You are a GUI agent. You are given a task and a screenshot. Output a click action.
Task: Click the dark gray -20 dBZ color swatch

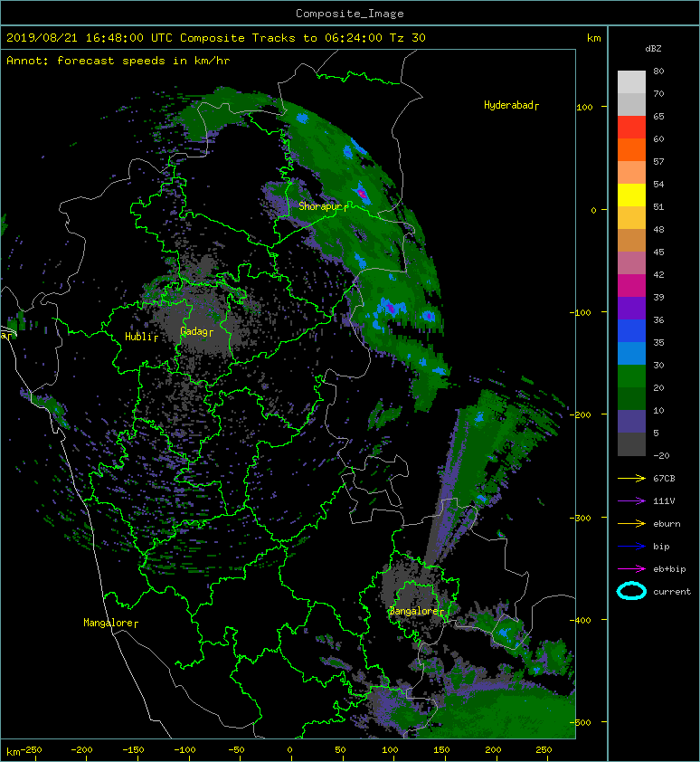(631, 444)
